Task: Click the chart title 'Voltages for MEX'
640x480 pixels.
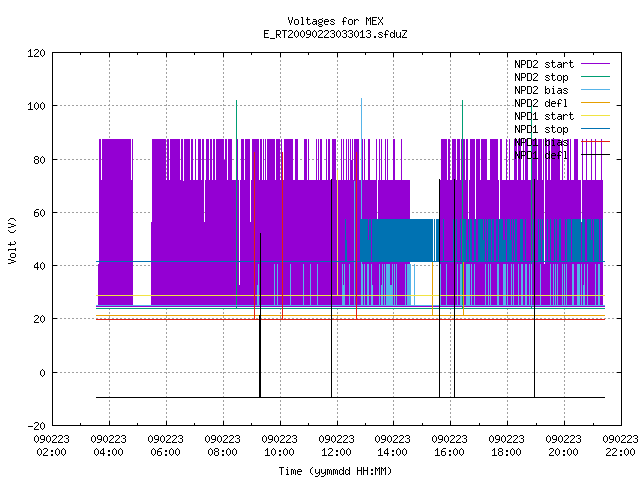Action: click(x=335, y=21)
